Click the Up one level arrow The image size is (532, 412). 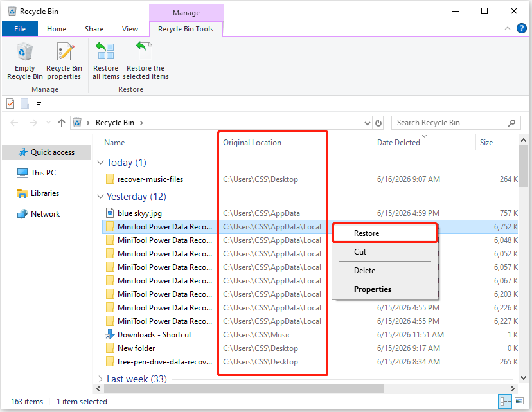pos(62,123)
